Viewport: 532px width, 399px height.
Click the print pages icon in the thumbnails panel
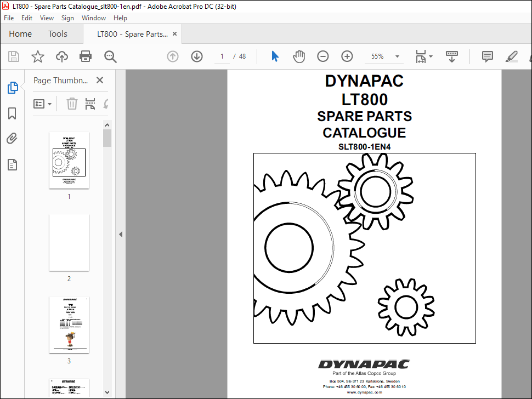tap(90, 104)
